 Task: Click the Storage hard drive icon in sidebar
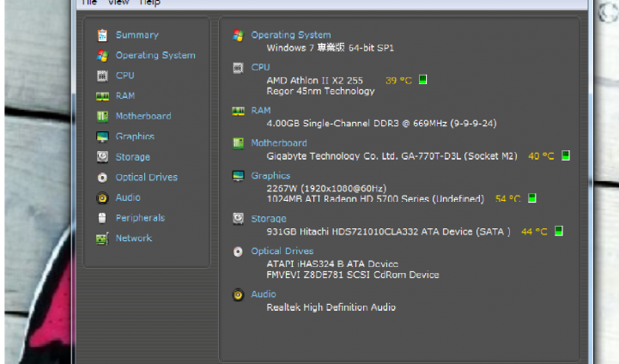point(102,157)
